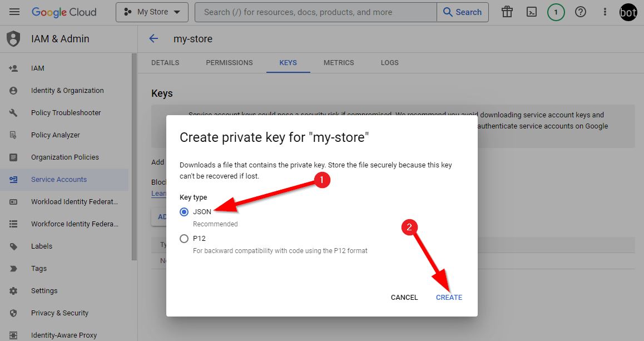Click inside the resources search bar

(311, 12)
